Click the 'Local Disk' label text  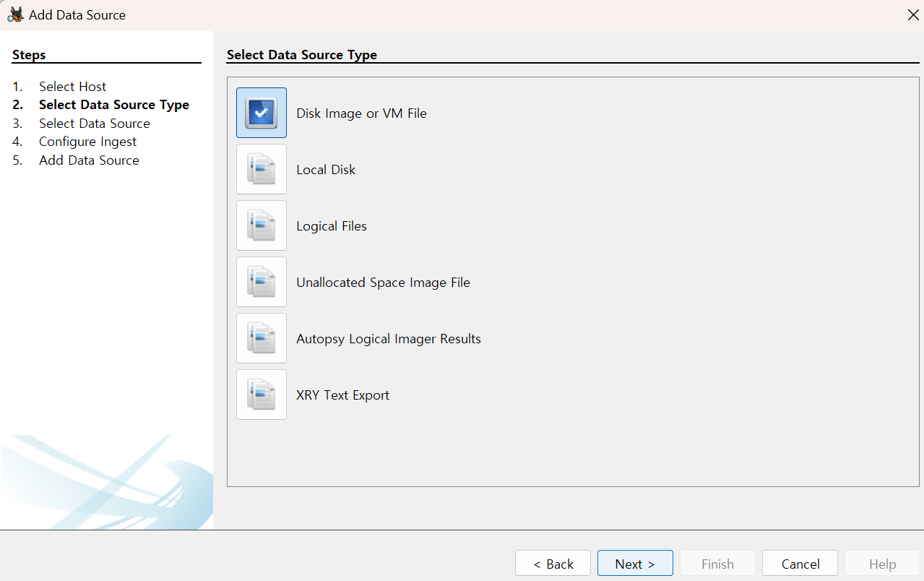point(326,170)
